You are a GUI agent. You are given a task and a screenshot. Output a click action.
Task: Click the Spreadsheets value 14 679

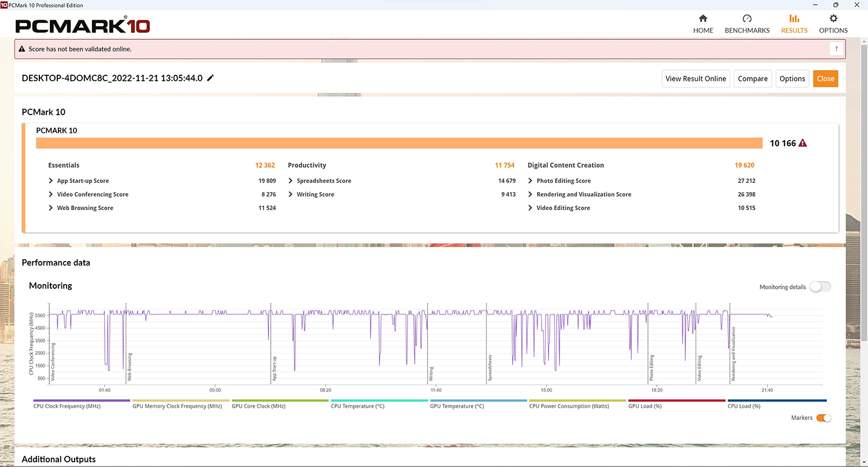506,181
